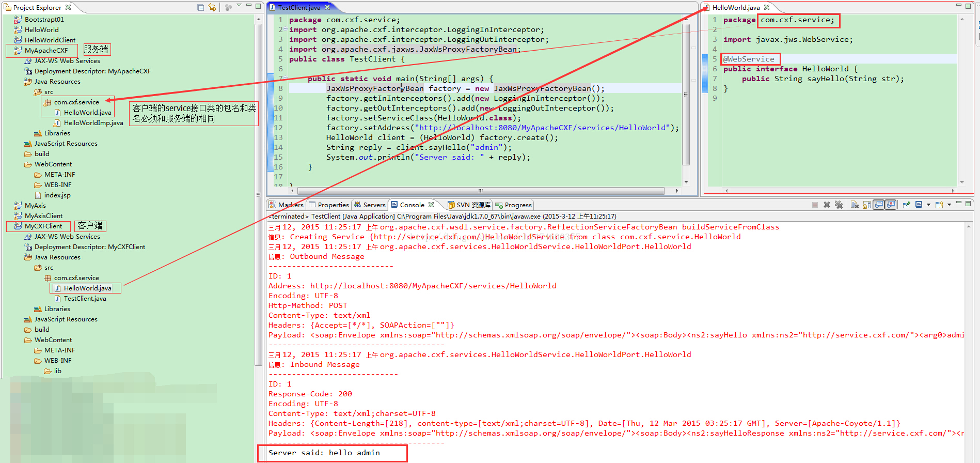The image size is (980, 463).
Task: Select the MyAxisClient project
Action: [43, 216]
